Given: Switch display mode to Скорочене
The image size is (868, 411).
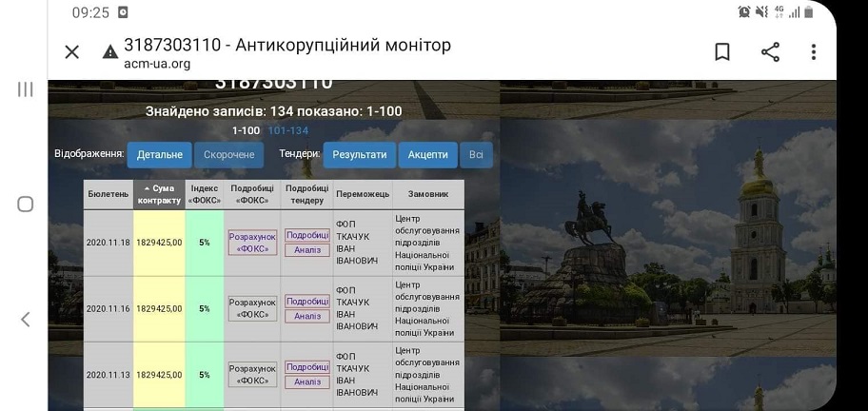Looking at the screenshot, I should tap(228, 154).
